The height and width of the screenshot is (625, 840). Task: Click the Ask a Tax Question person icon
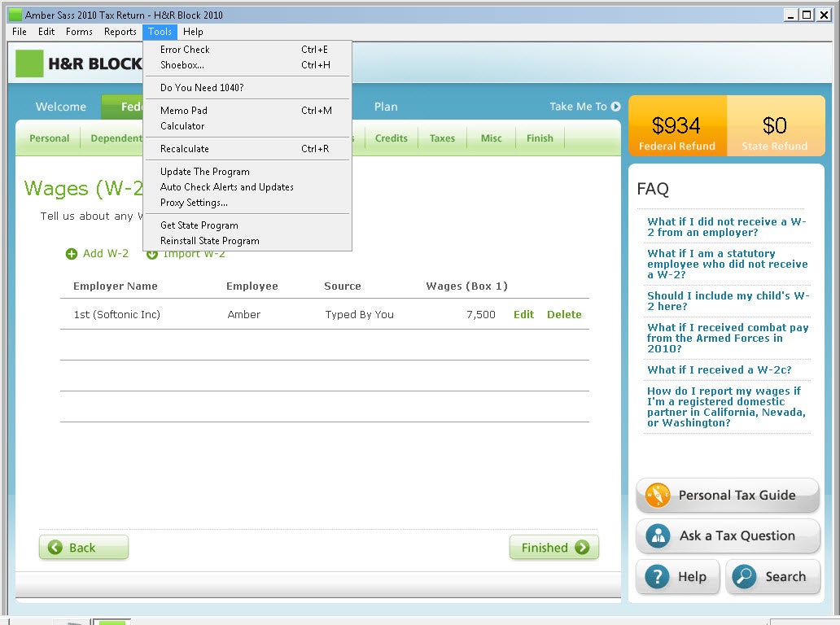tap(658, 535)
